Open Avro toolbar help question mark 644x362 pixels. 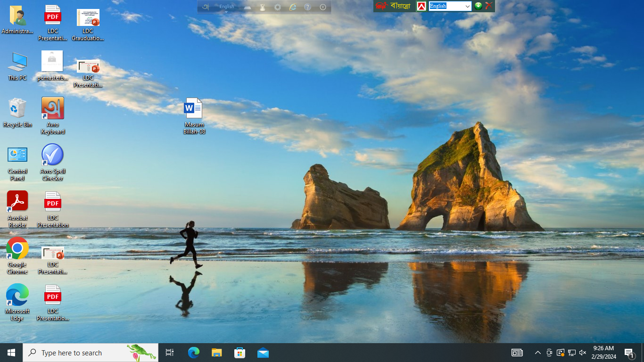pos(307,7)
